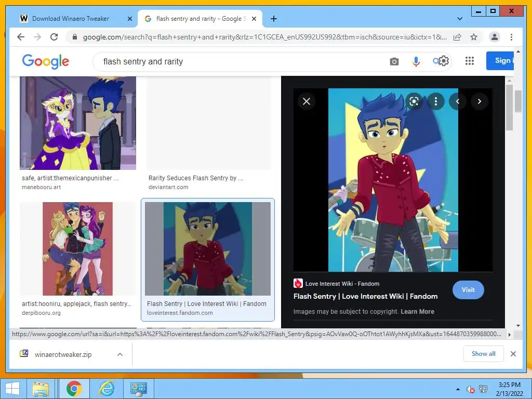This screenshot has height=399, width=532.
Task: Open the artist:hooniru applejack thumbnail
Action: click(x=78, y=249)
